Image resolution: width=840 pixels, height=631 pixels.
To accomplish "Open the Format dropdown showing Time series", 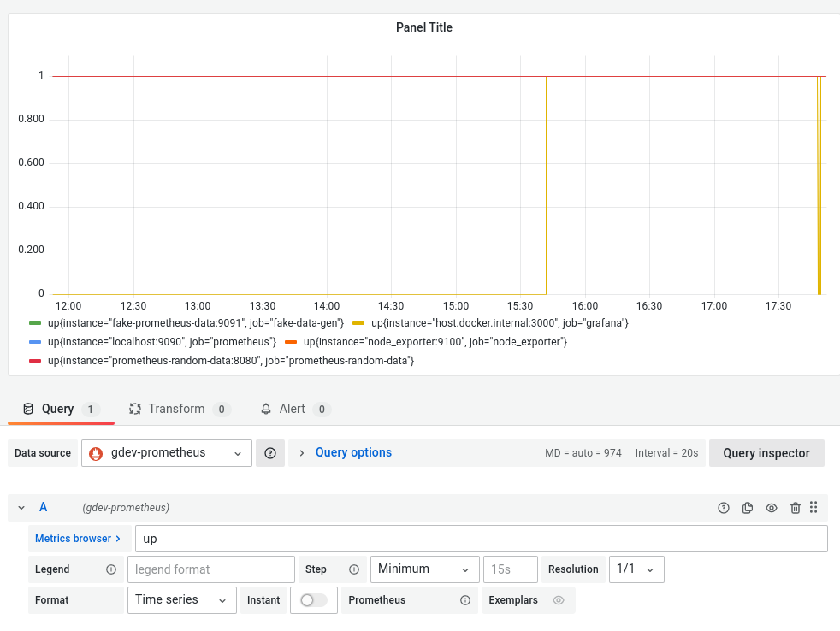I will [x=181, y=599].
